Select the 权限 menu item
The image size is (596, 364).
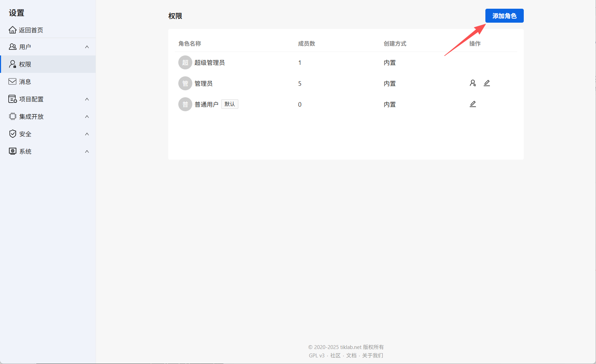click(x=48, y=64)
